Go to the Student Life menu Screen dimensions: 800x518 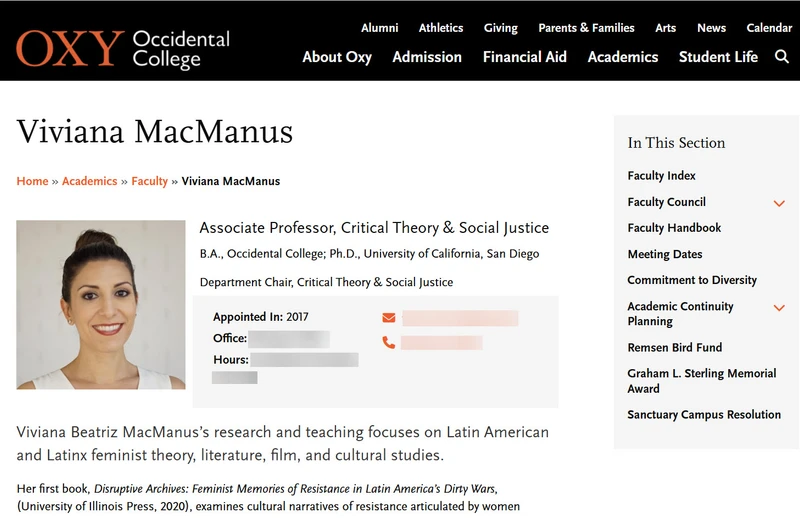tap(718, 57)
